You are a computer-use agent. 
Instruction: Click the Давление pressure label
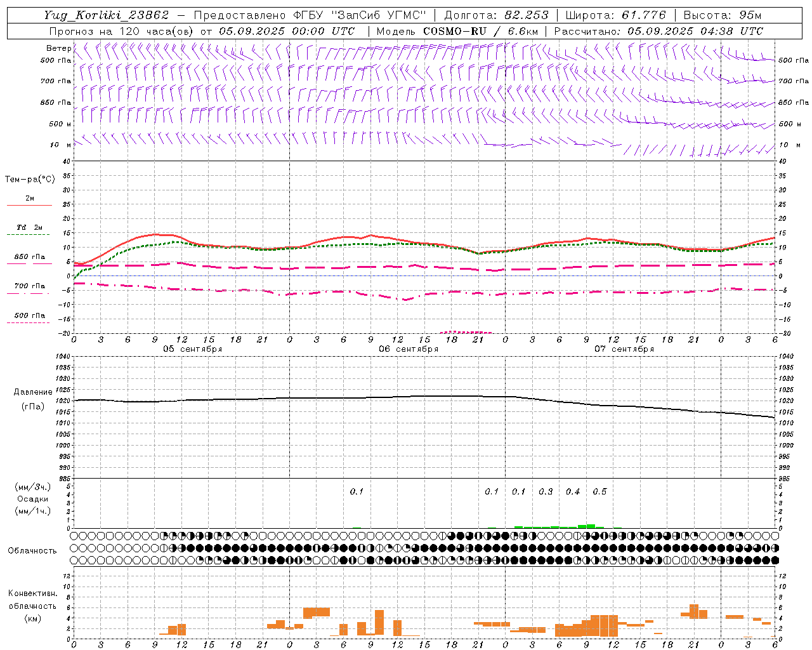pos(32,392)
